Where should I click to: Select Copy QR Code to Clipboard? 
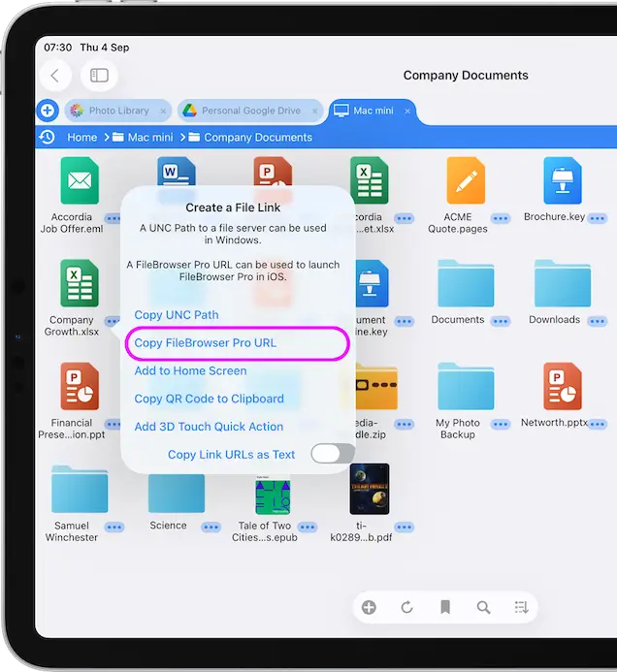(x=209, y=399)
